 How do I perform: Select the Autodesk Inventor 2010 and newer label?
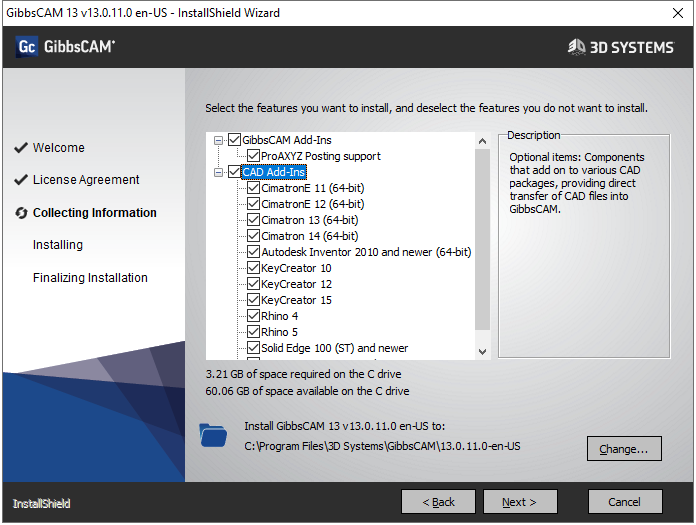[366, 252]
